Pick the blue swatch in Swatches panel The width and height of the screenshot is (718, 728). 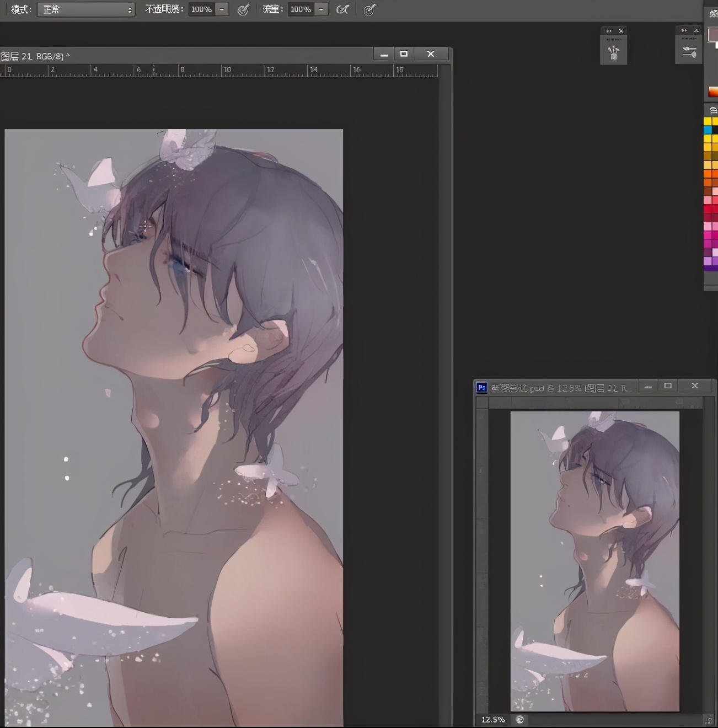(x=708, y=130)
